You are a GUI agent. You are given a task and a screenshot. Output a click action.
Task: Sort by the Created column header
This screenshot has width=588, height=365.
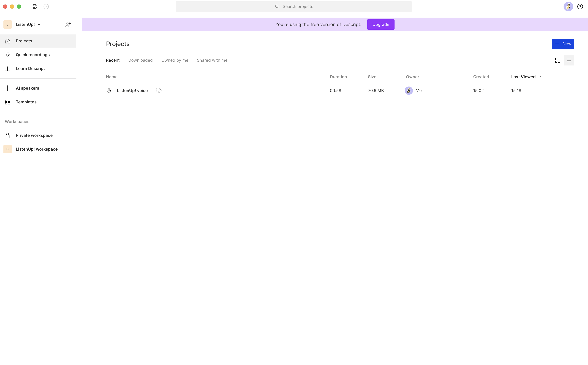point(481,77)
